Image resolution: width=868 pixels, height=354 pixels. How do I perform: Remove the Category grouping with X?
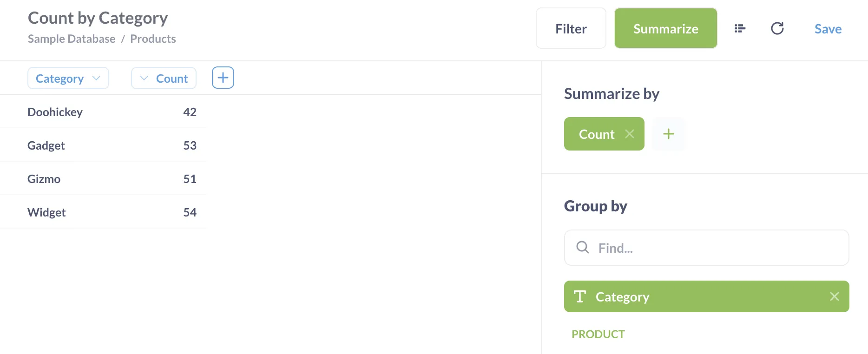835,297
